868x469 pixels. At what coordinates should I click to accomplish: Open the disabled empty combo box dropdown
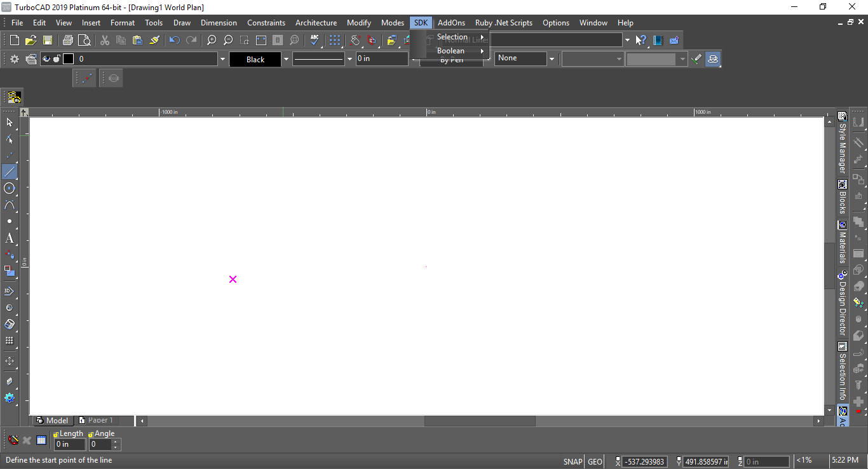620,59
